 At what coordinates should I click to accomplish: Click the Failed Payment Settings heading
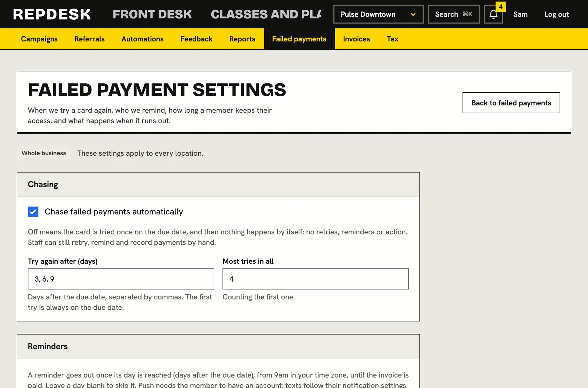pos(157,90)
